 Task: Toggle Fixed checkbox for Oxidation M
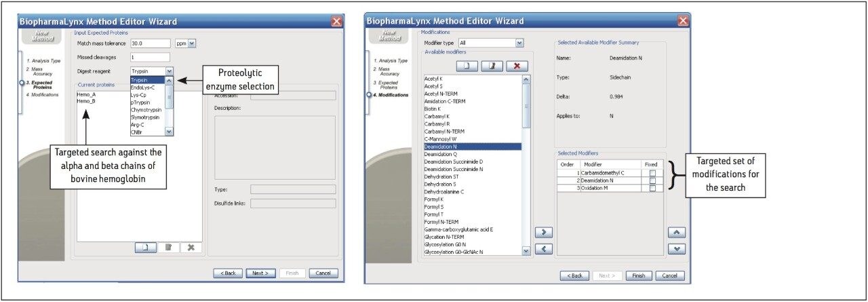pyautogui.click(x=652, y=188)
